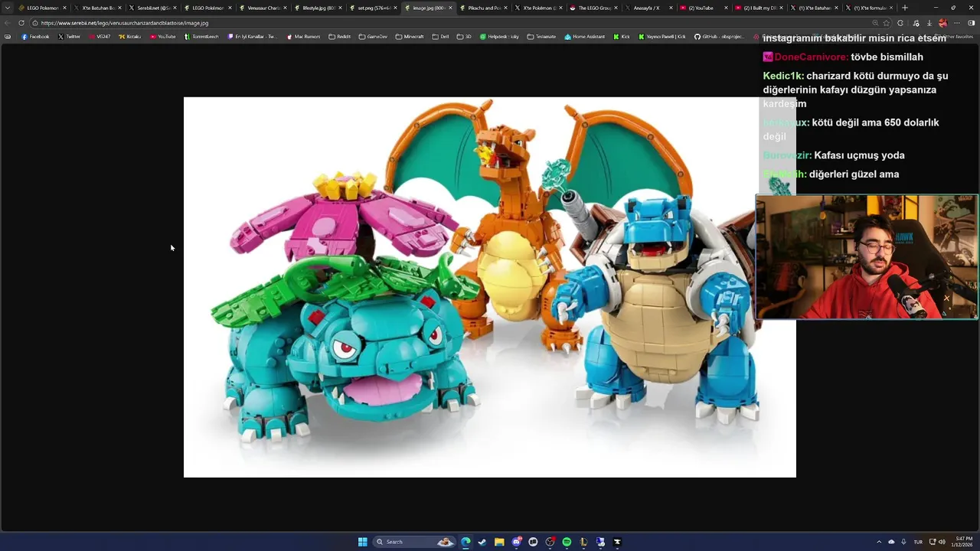Switch to The LEGO Group tab
This screenshot has height=551, width=980.
pyautogui.click(x=594, y=8)
